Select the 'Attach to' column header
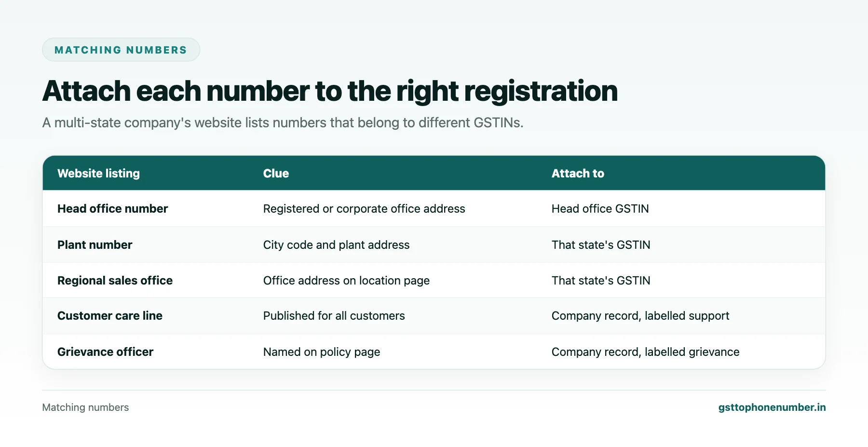 click(578, 174)
